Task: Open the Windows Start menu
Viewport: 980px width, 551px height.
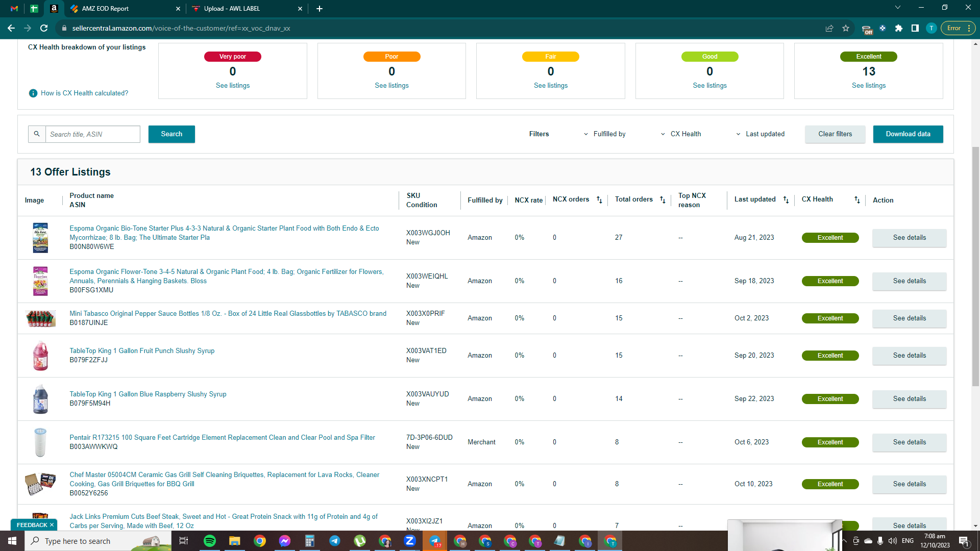Action: click(x=12, y=541)
